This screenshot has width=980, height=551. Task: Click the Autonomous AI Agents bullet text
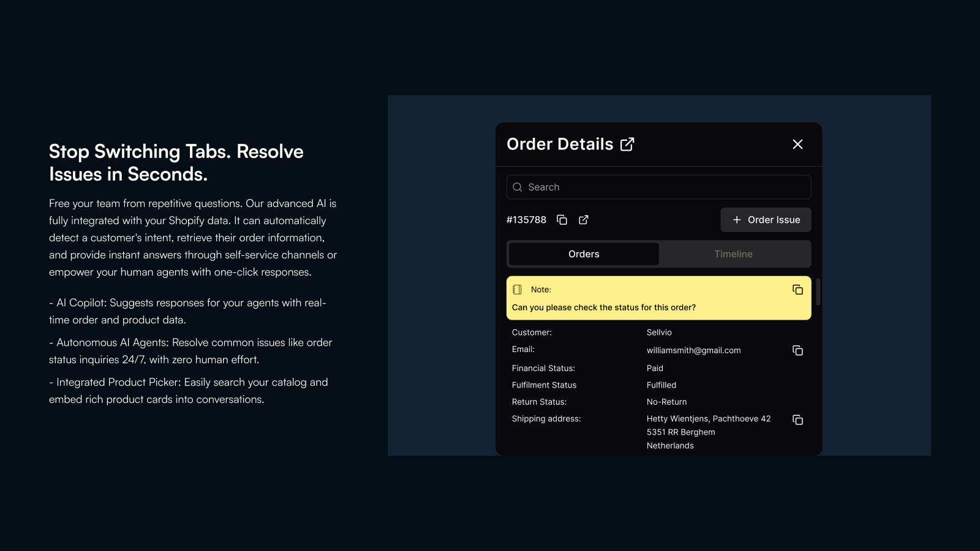[190, 351]
